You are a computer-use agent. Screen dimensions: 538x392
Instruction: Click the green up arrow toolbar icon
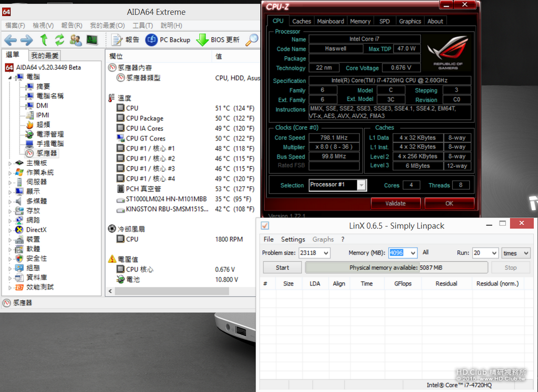(44, 40)
